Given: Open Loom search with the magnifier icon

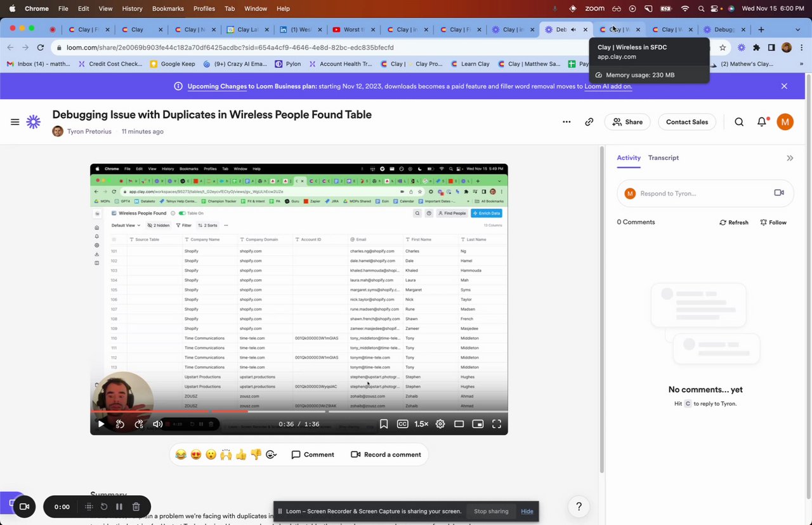Looking at the screenshot, I should [x=739, y=122].
